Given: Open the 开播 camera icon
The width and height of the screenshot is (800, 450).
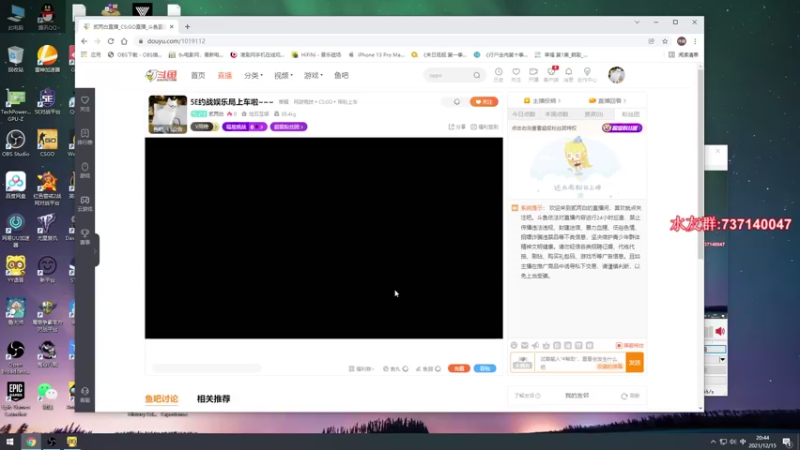Looking at the screenshot, I should click(x=533, y=74).
